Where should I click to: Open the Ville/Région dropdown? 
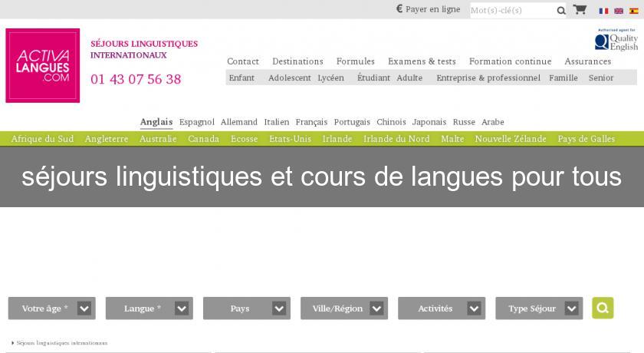tap(344, 308)
